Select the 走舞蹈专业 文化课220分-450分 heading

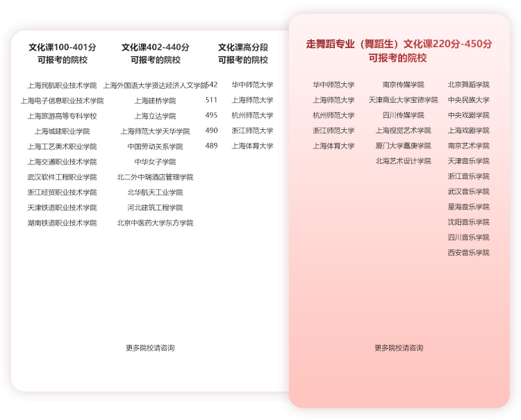pyautogui.click(x=399, y=51)
